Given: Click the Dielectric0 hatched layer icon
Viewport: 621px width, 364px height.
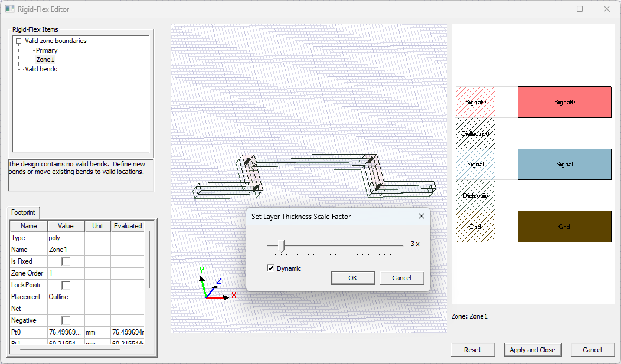Looking at the screenshot, I should 475,133.
